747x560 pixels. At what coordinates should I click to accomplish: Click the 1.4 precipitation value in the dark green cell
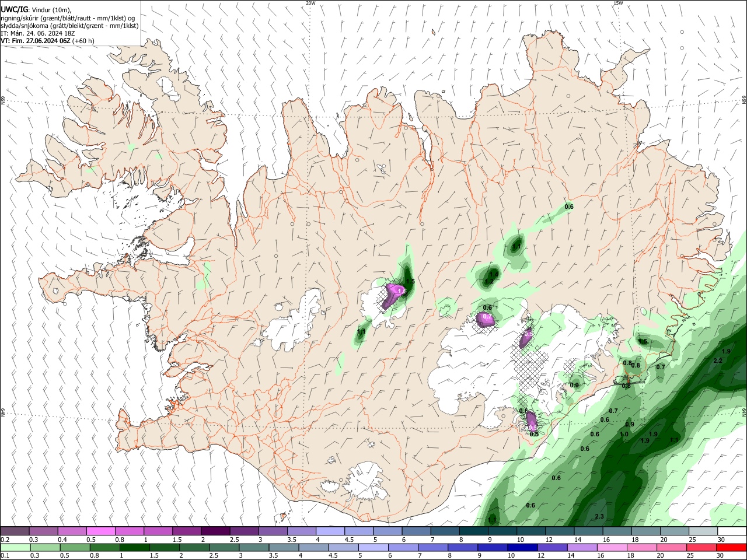pyautogui.click(x=494, y=274)
